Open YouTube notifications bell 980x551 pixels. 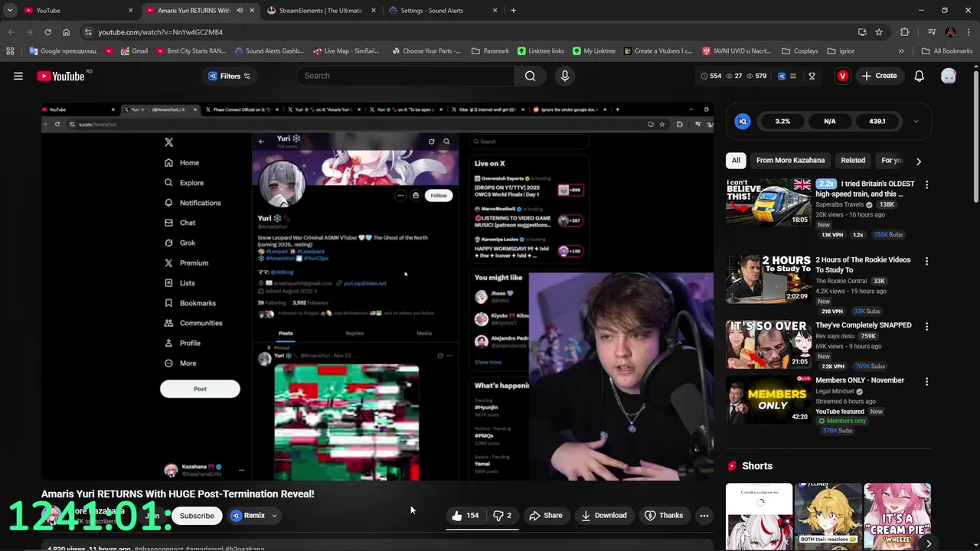[919, 76]
